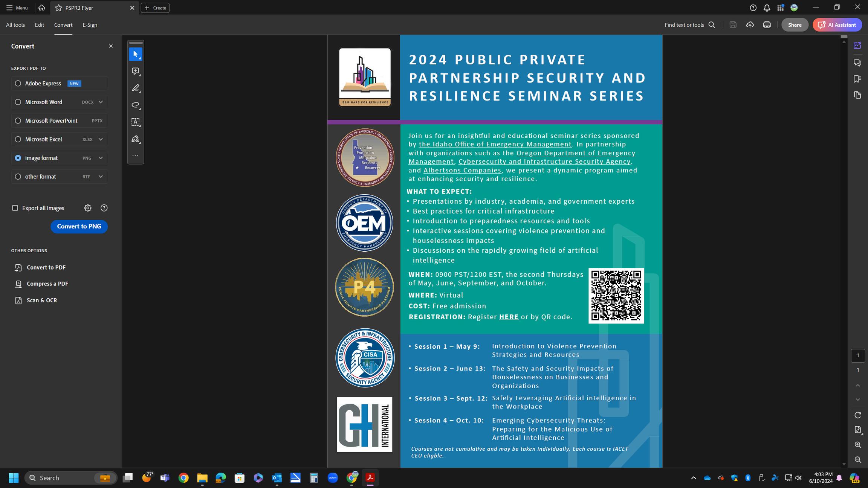Image resolution: width=868 pixels, height=488 pixels.
Task: Expand the Microsoft Excel XLSX dropdown
Action: [x=101, y=139]
